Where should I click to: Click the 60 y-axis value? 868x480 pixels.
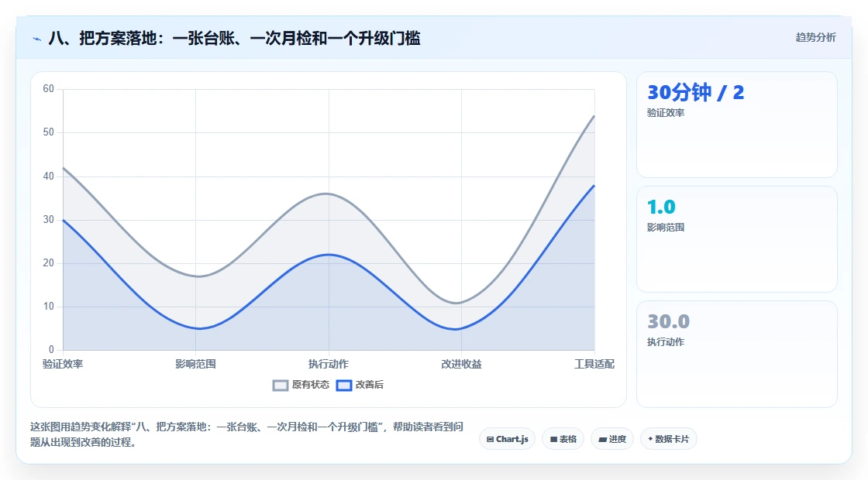coord(49,89)
